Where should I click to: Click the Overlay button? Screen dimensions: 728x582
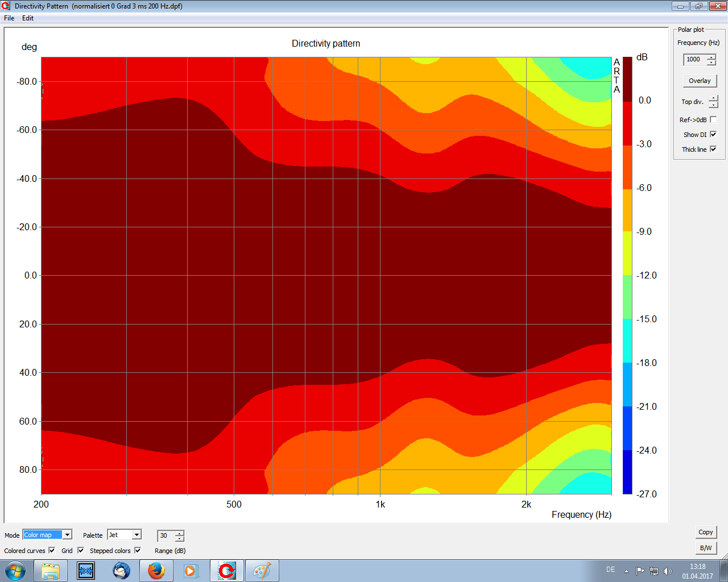[x=700, y=81]
